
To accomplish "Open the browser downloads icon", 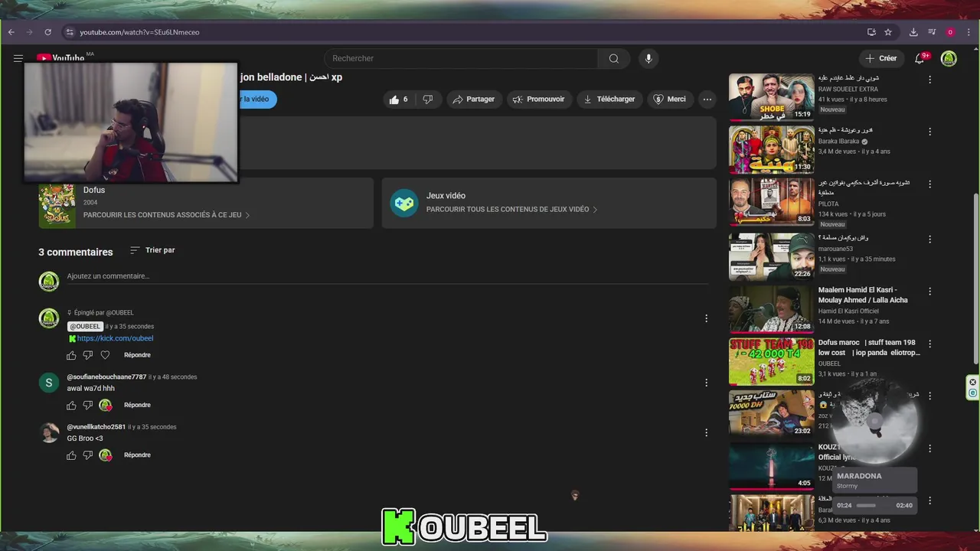I will (913, 32).
